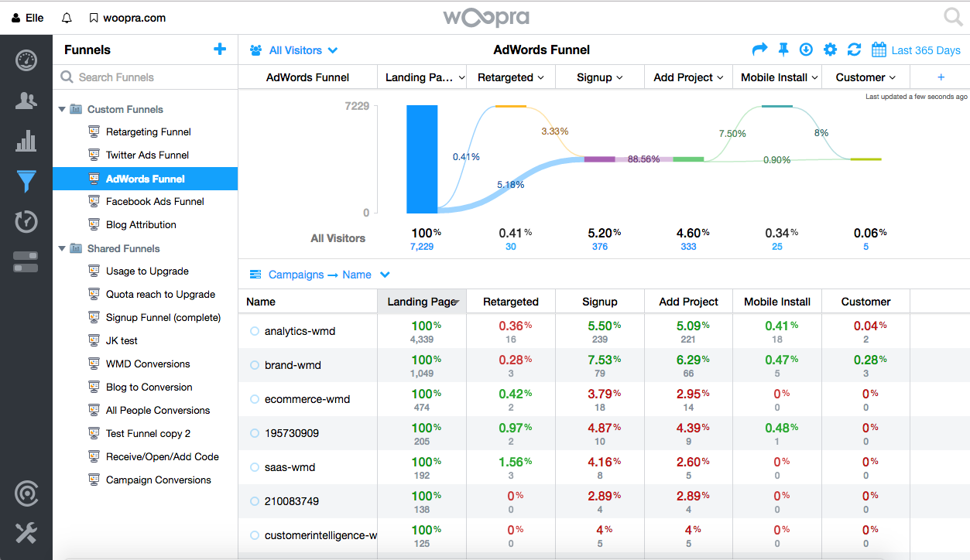
Task: Click the breakdown list icon beside Campaigns
Action: click(255, 275)
